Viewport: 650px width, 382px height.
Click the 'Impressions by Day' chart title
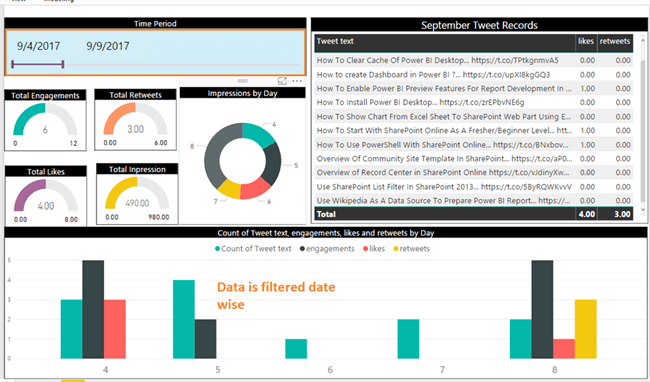(243, 93)
